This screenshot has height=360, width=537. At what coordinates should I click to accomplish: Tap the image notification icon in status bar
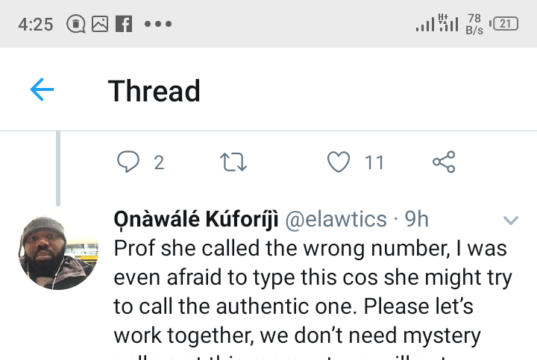click(100, 24)
